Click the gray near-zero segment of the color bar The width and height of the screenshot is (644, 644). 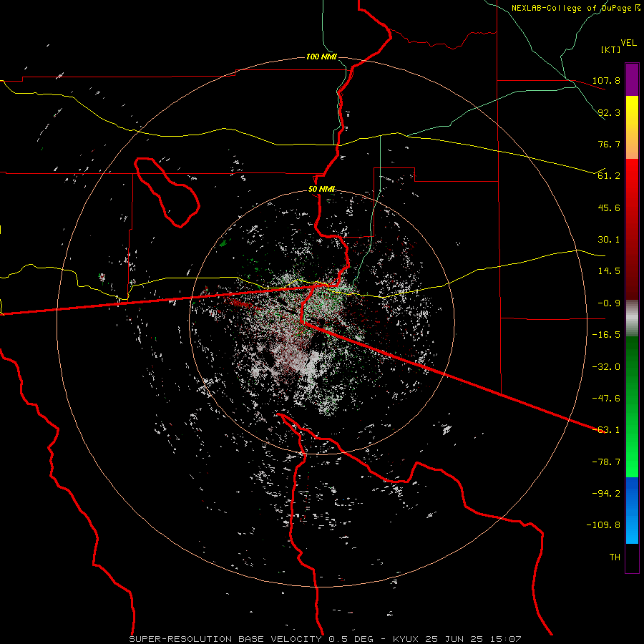click(x=632, y=318)
